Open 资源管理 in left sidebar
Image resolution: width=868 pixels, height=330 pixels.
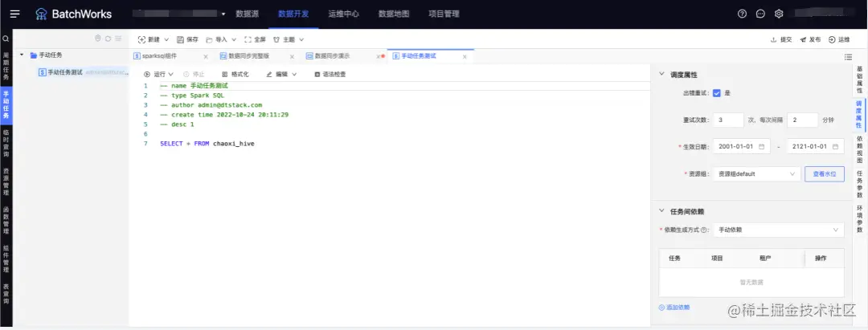(6, 181)
